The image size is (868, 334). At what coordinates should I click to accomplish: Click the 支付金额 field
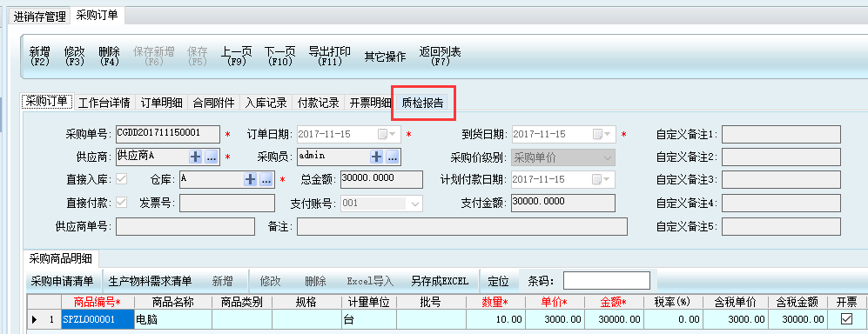click(563, 203)
